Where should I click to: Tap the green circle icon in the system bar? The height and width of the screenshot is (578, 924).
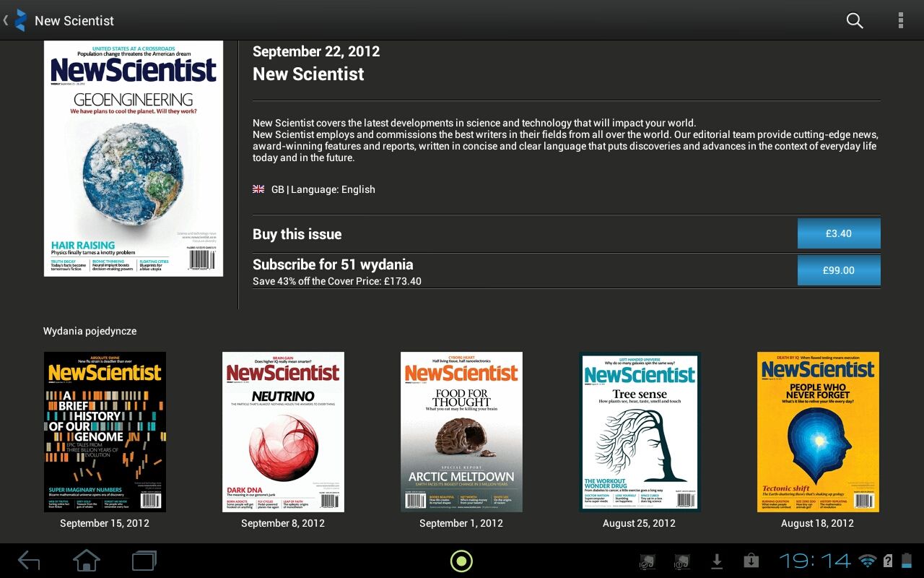[x=461, y=561]
